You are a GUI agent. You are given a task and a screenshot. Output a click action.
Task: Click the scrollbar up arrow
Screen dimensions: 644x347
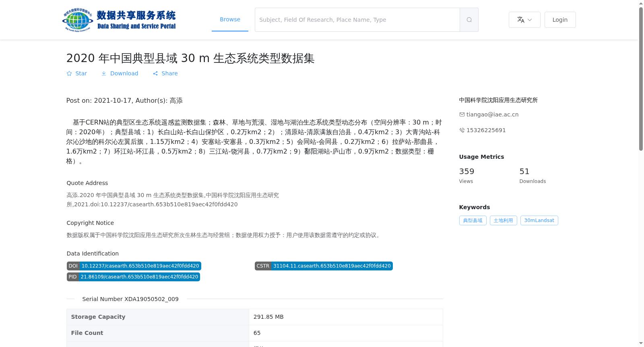[x=641, y=3]
